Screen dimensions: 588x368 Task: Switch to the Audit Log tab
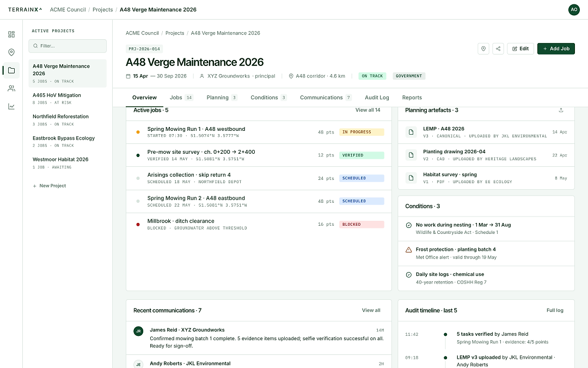click(377, 98)
